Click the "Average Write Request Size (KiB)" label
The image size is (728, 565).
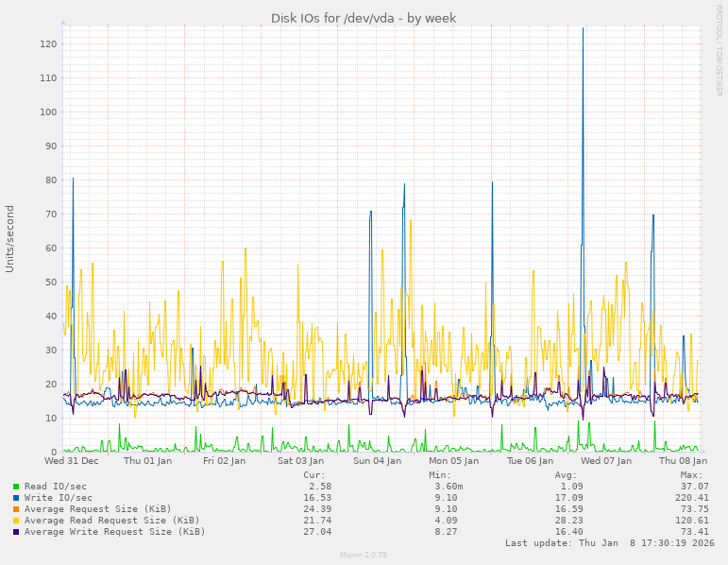pyautogui.click(x=114, y=532)
